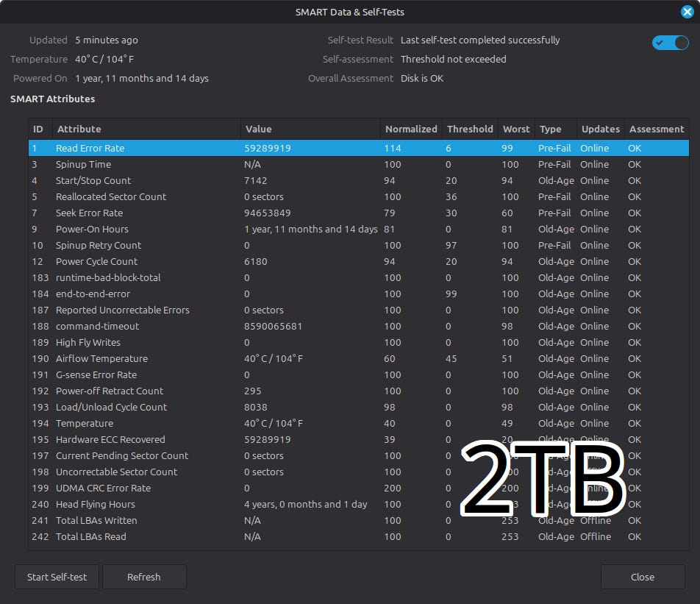Select the Power-off Retract Count row
700x604 pixels.
[x=359, y=391]
